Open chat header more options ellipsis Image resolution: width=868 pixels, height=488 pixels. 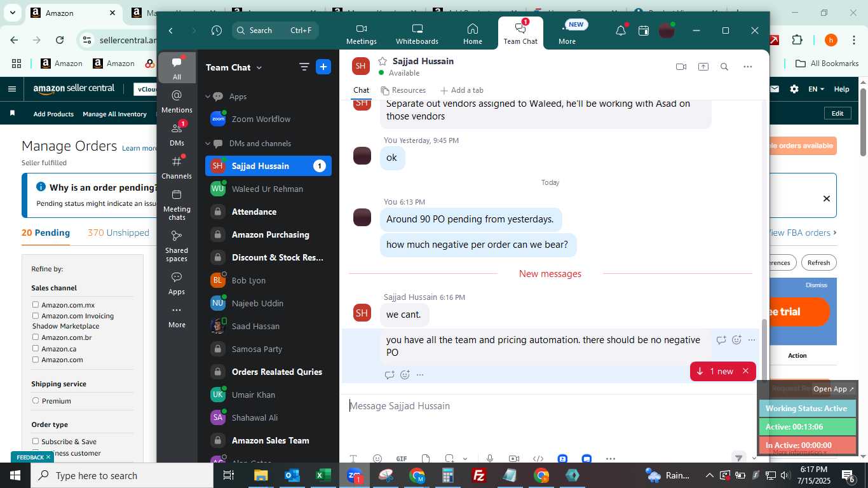(747, 67)
